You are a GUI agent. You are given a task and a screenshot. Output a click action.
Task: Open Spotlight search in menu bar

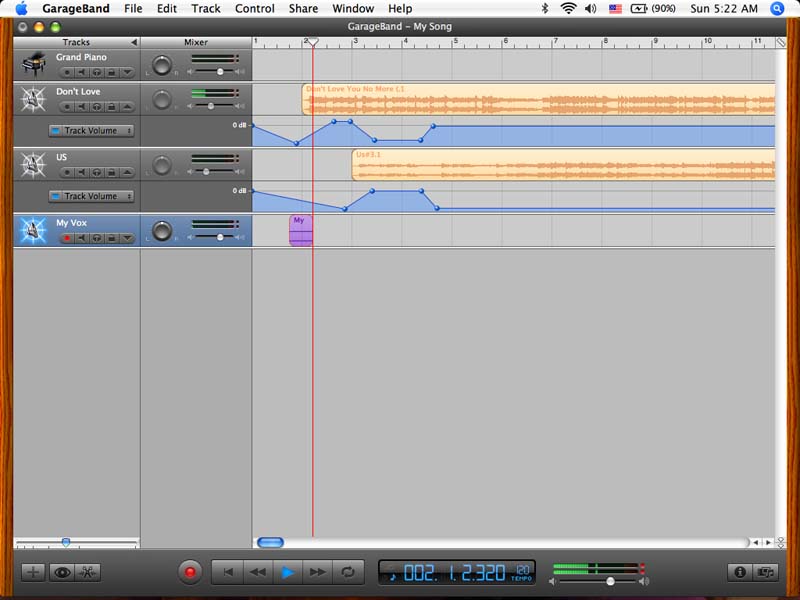click(x=777, y=9)
